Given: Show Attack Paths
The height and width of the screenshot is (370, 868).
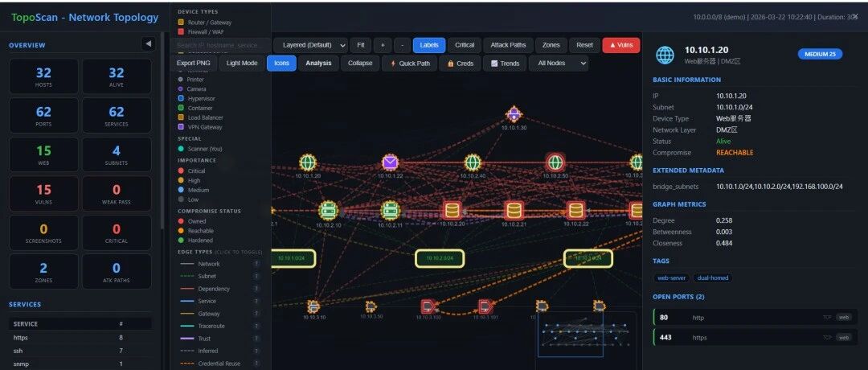Looking at the screenshot, I should pyautogui.click(x=508, y=45).
